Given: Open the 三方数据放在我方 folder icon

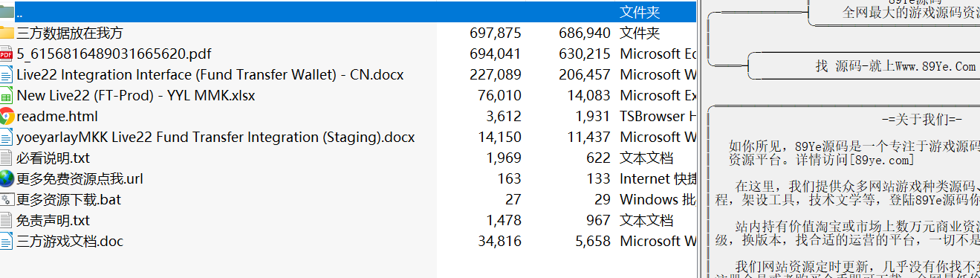Looking at the screenshot, I should point(7,33).
